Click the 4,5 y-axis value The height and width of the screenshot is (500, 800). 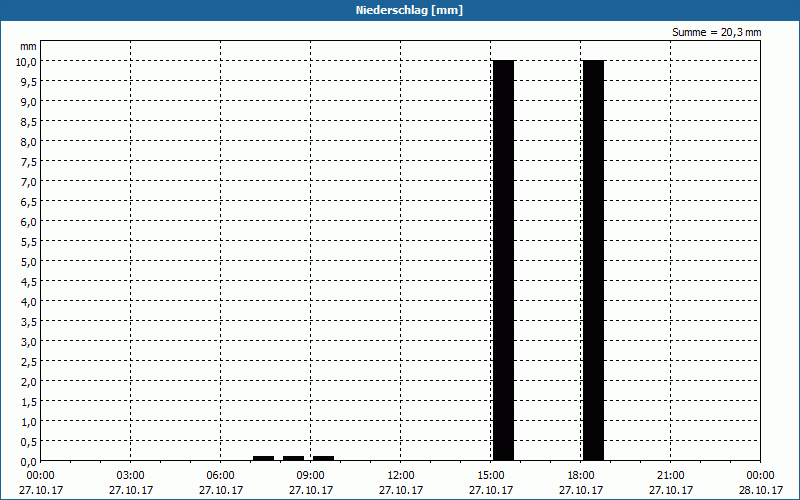tap(29, 282)
